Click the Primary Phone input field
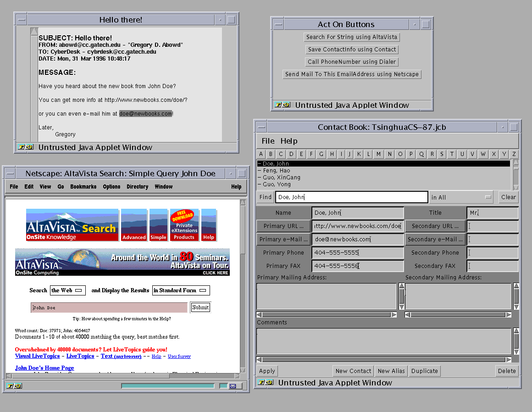The width and height of the screenshot is (532, 412). click(358, 253)
